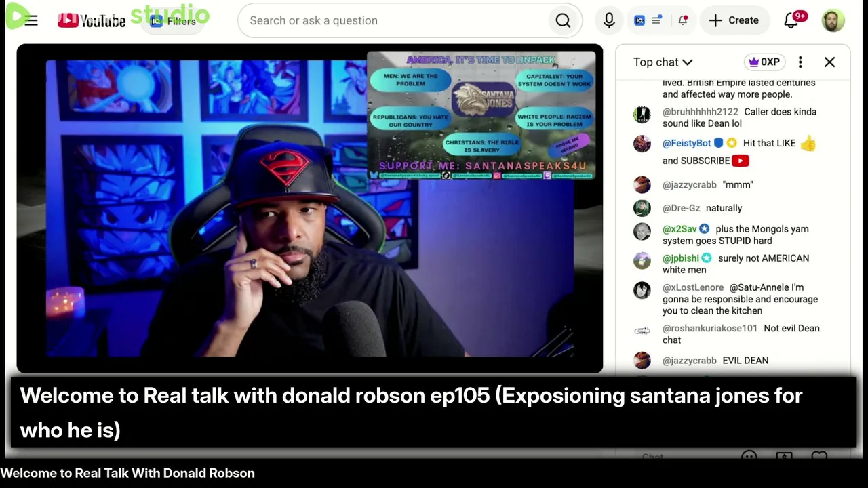Viewport: 868px width, 488px height.
Task: Open the 0XP crown badge
Action: (x=764, y=62)
